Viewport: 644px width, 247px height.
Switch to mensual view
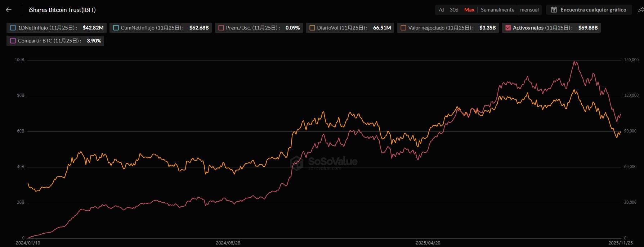click(x=529, y=10)
